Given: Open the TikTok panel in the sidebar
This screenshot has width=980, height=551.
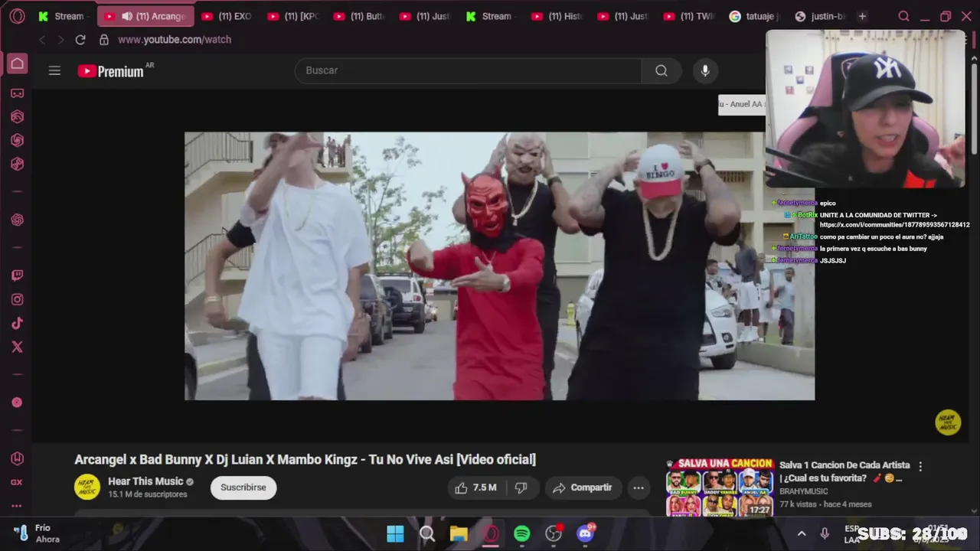Looking at the screenshot, I should pyautogui.click(x=17, y=323).
